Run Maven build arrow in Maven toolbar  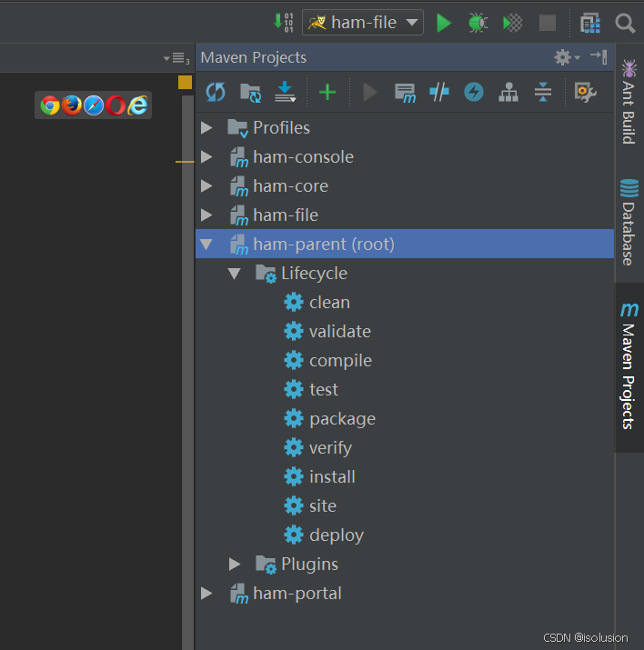(370, 92)
